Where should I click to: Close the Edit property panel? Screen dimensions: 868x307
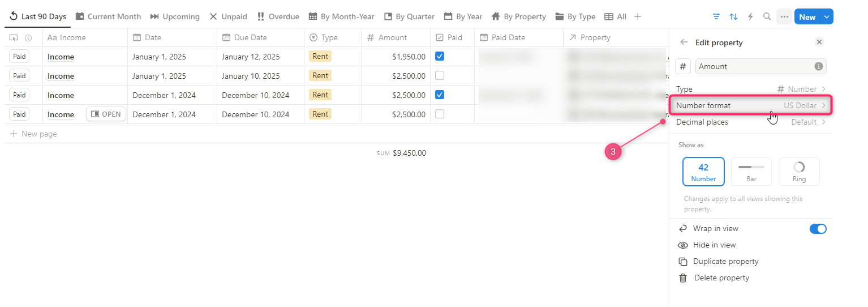(x=819, y=42)
